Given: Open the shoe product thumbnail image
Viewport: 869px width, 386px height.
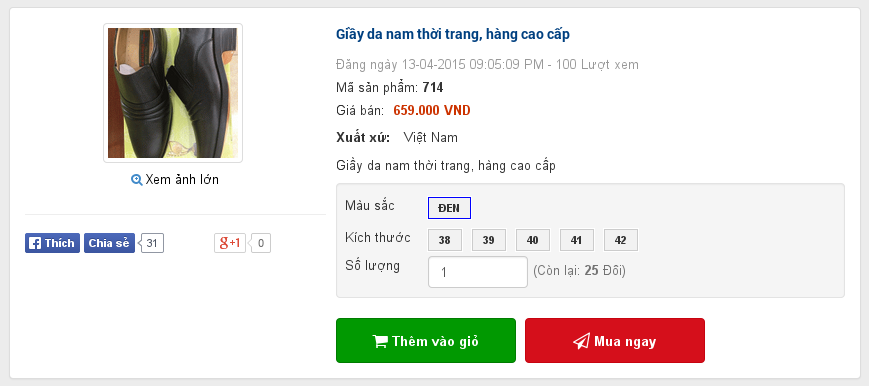Looking at the screenshot, I should [173, 93].
